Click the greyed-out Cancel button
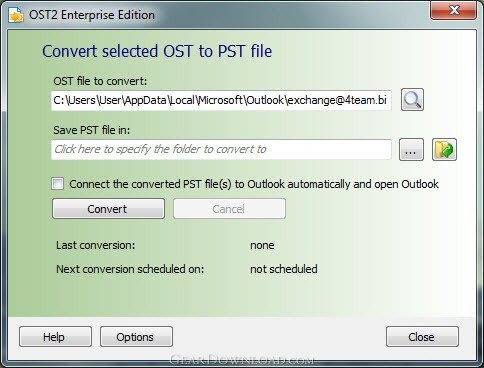Screen dimensions: 484x368 pyautogui.click(x=229, y=209)
